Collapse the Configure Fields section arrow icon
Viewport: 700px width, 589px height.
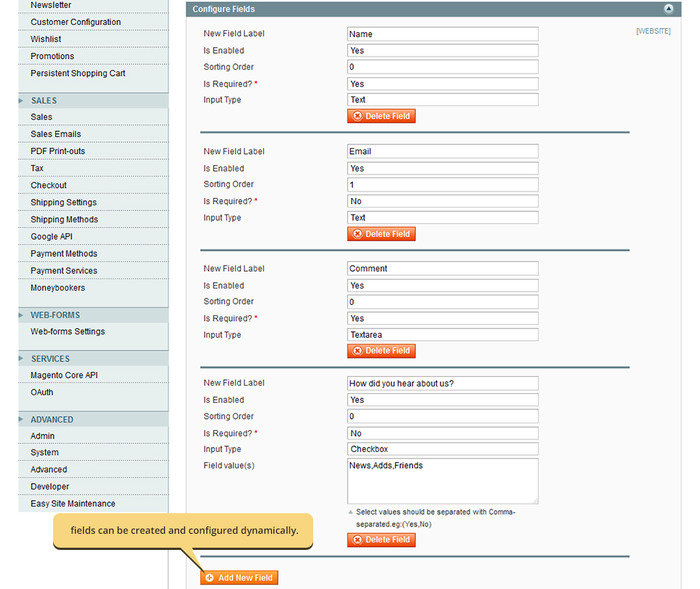(x=668, y=8)
